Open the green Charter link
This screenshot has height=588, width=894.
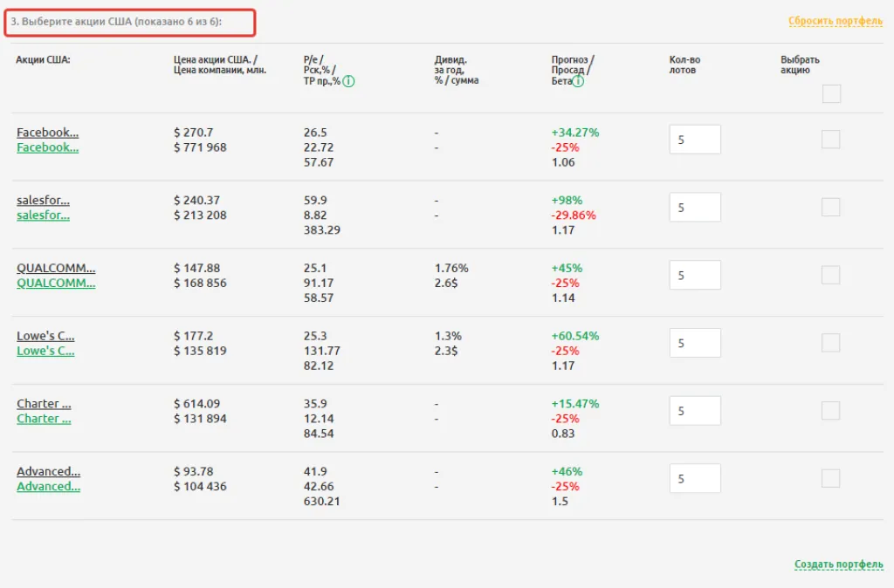click(44, 419)
